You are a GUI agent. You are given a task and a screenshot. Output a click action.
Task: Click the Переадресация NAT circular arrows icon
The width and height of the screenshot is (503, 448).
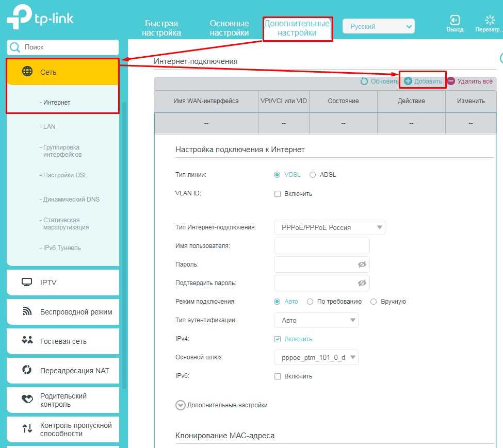(x=27, y=370)
